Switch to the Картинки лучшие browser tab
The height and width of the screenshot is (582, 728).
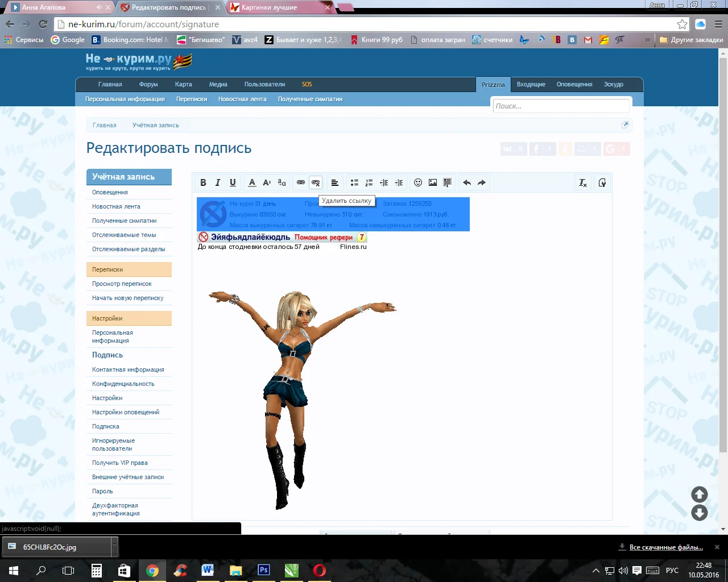pos(280,7)
